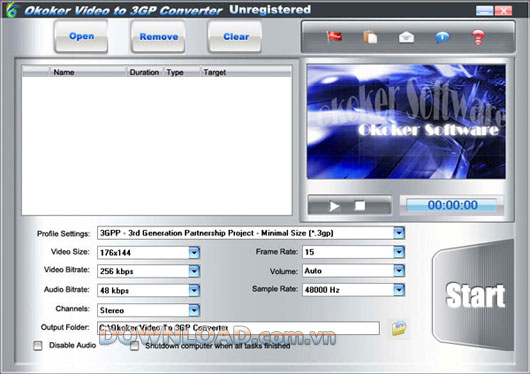The image size is (530, 374).
Task: Click the Output Folder path field
Action: 238,328
